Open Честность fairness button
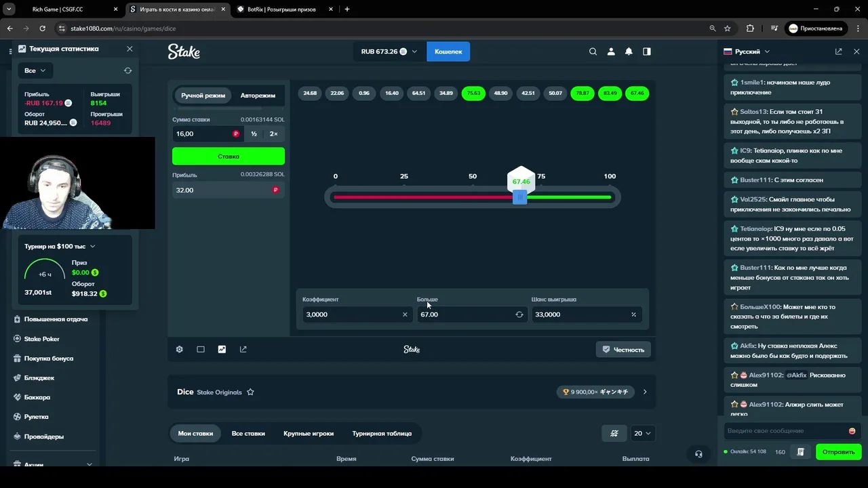Viewport: 868px width, 488px height. point(623,349)
